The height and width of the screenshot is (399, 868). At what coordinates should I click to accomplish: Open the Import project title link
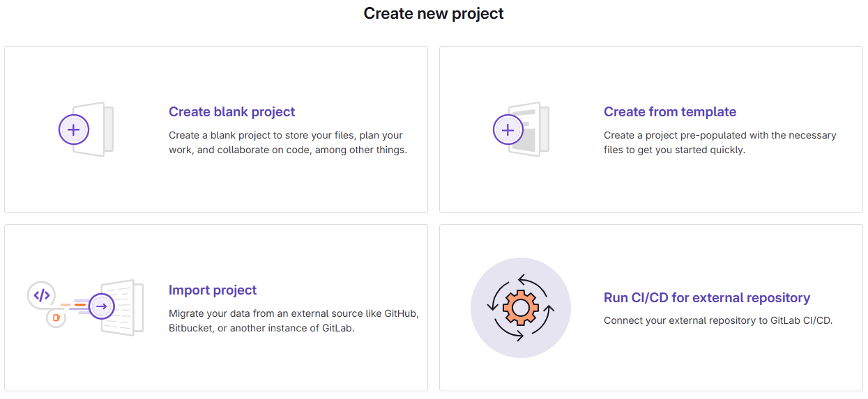213,290
